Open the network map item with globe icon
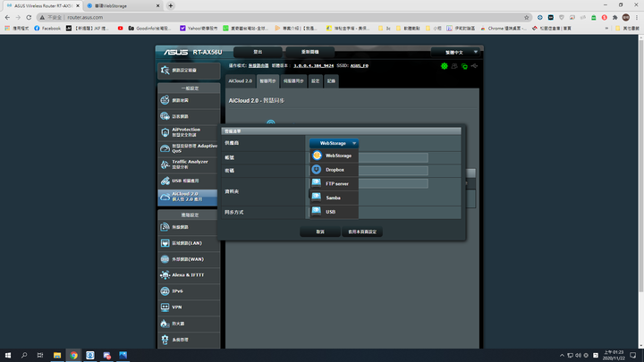644x362 pixels. point(189,100)
